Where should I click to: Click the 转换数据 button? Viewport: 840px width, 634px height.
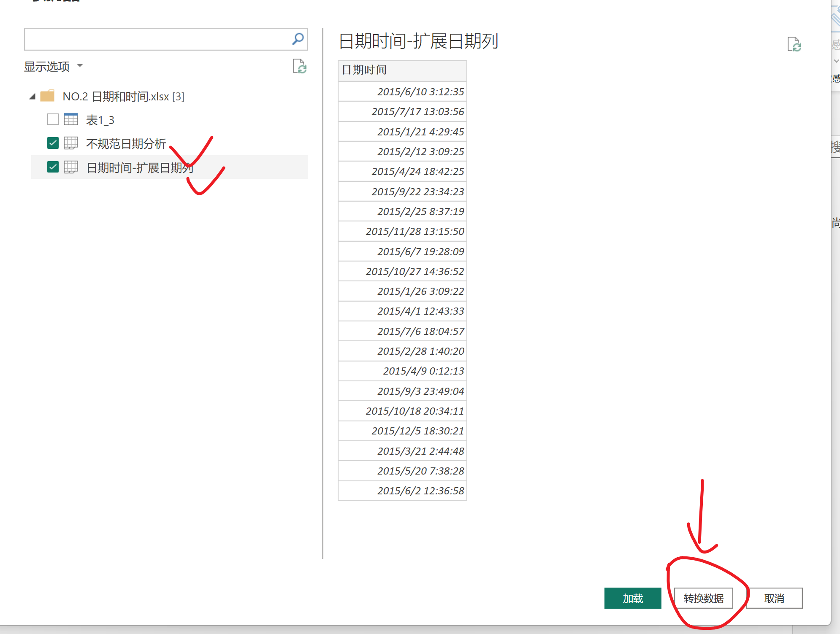703,598
